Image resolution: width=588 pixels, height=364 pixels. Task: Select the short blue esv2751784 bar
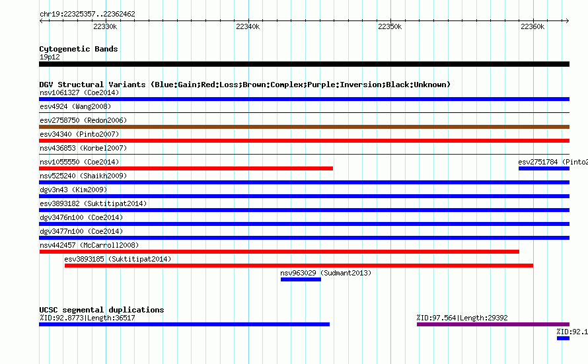pos(544,168)
